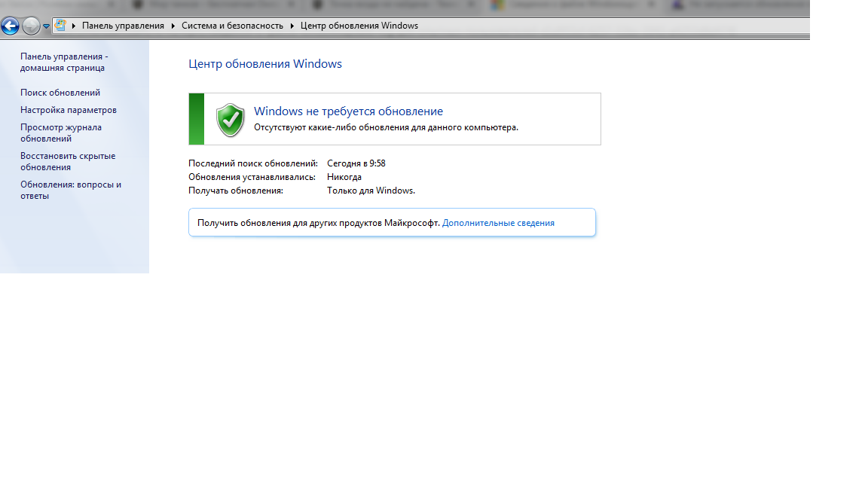Select the Сегодня в 9:58 value
This screenshot has width=868, height=488.
point(356,163)
